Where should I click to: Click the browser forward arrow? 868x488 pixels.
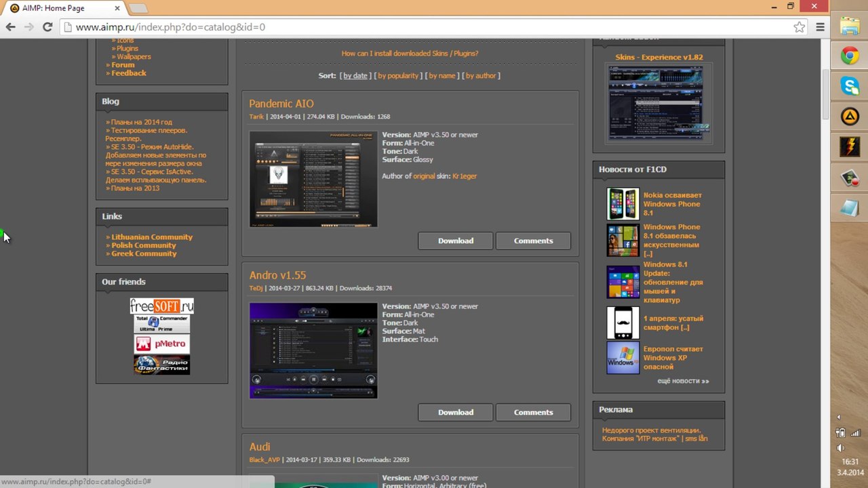(x=29, y=27)
